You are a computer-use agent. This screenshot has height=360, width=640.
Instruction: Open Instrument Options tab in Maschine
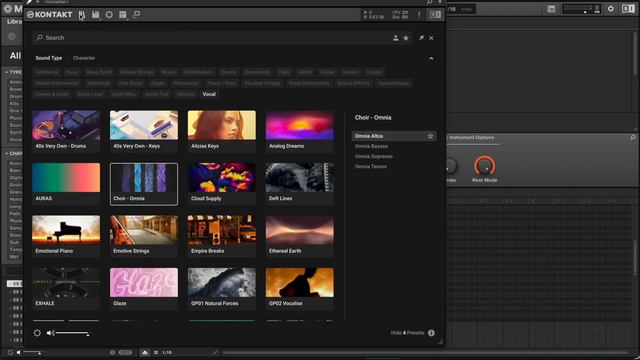tap(471, 138)
